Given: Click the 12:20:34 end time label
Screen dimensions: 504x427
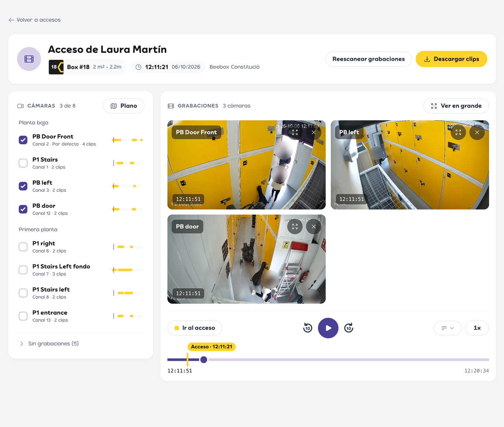Looking at the screenshot, I should point(476,371).
